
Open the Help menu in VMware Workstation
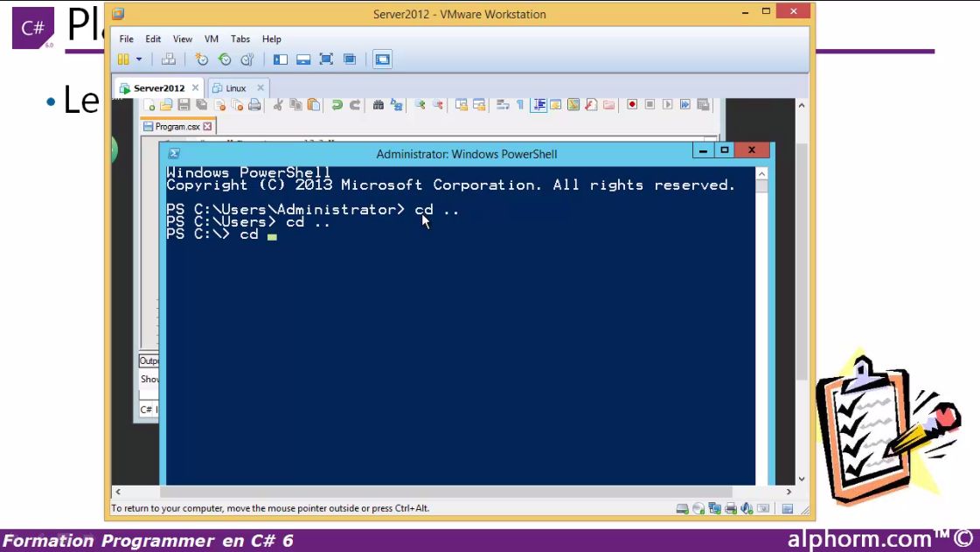[x=271, y=38]
